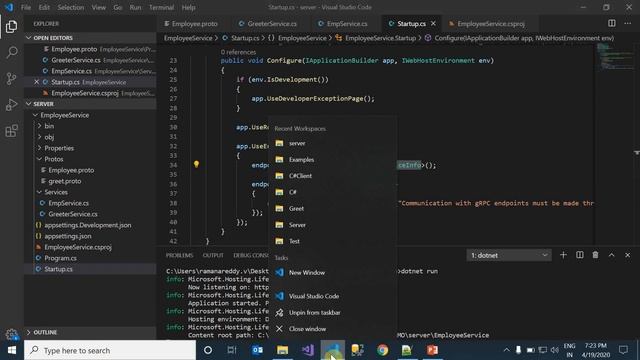Close the Startup.cs editor tab

(433, 23)
